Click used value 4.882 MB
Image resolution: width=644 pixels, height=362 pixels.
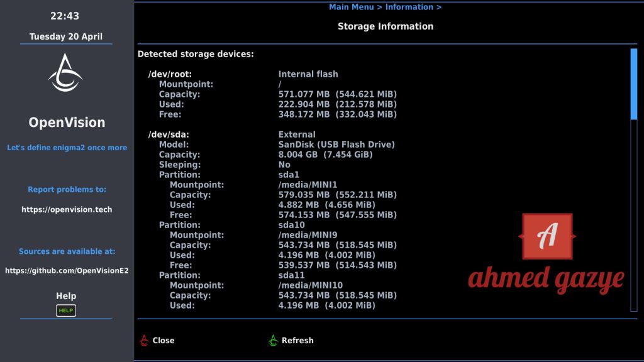point(299,205)
